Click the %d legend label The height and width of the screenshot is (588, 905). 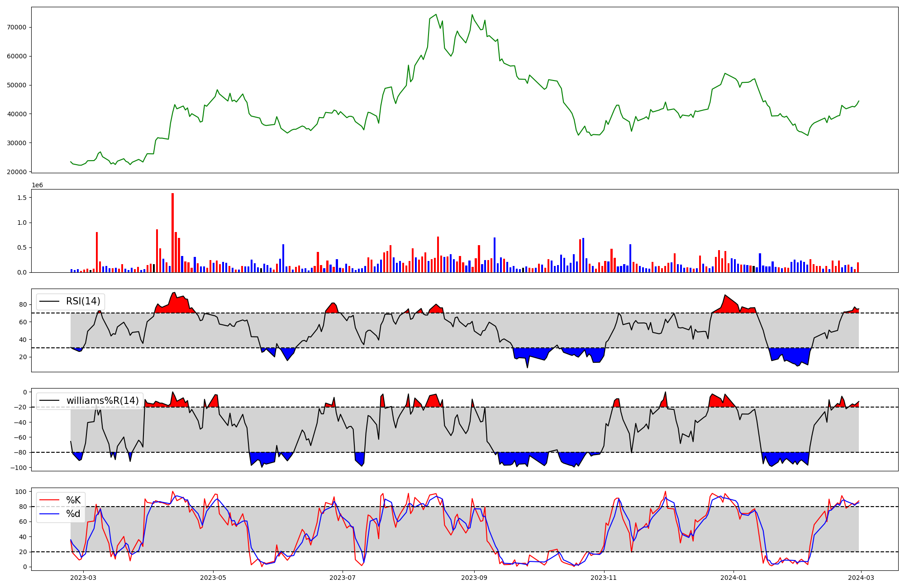pyautogui.click(x=73, y=514)
